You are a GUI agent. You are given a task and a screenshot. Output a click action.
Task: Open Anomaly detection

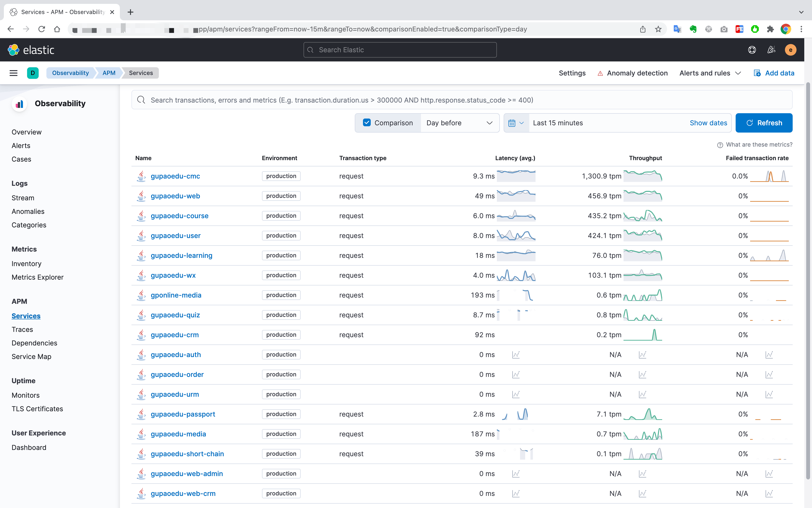(x=633, y=73)
